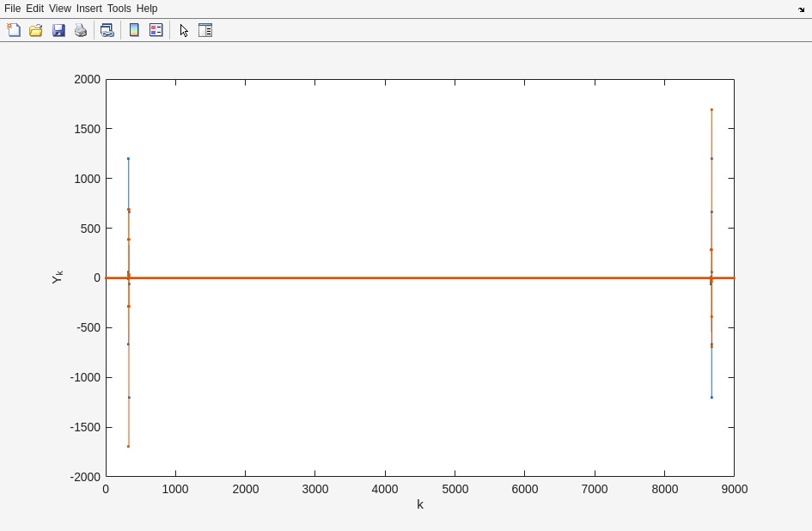Open the Help menu

(147, 9)
